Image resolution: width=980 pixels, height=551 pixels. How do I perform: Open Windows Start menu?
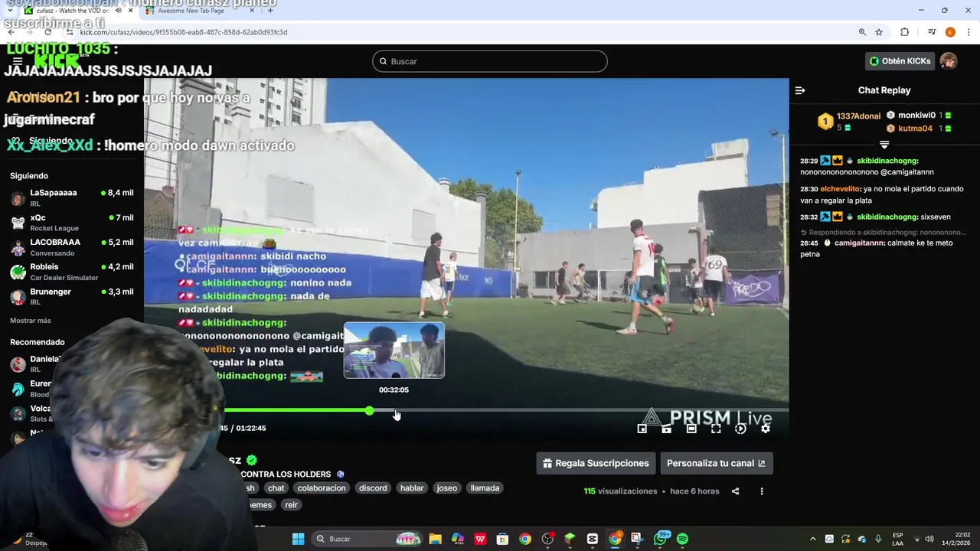(x=299, y=539)
